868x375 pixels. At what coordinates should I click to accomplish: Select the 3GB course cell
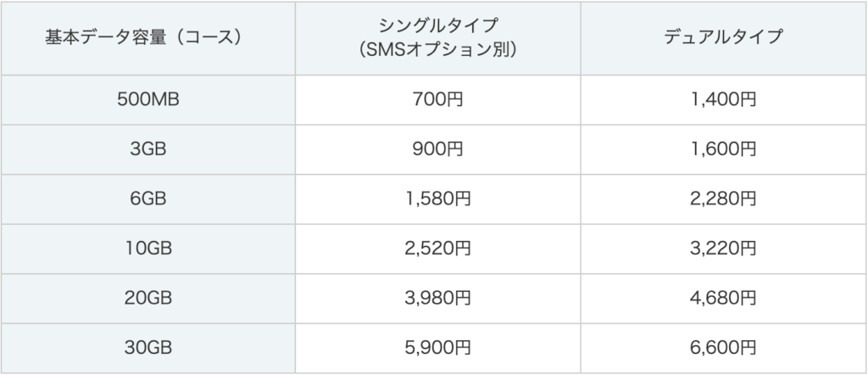coord(149,150)
